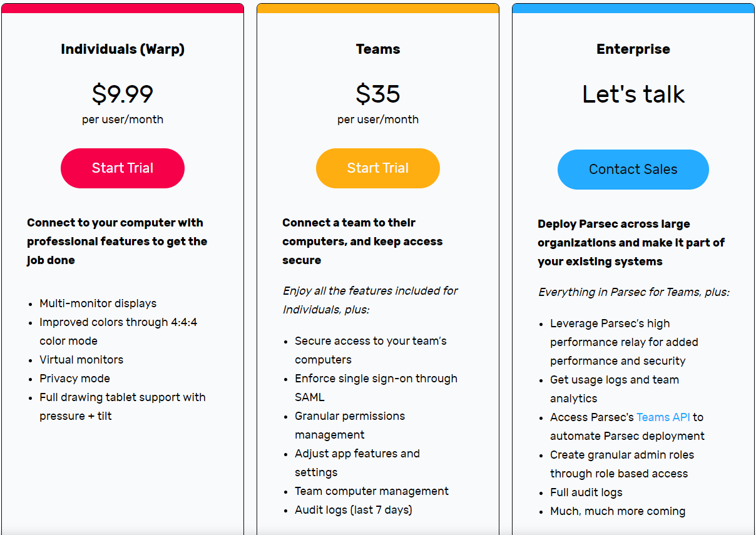
Task: Click the orange bar atop Teams card
Action: point(378,8)
